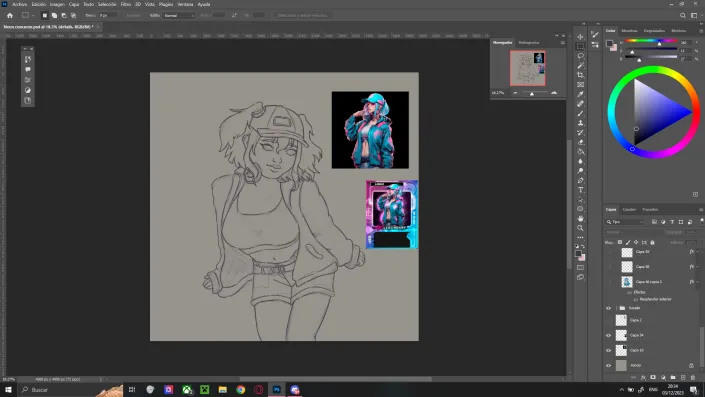Select the Lasso tool
Screen dimensions: 705x397
click(x=580, y=56)
